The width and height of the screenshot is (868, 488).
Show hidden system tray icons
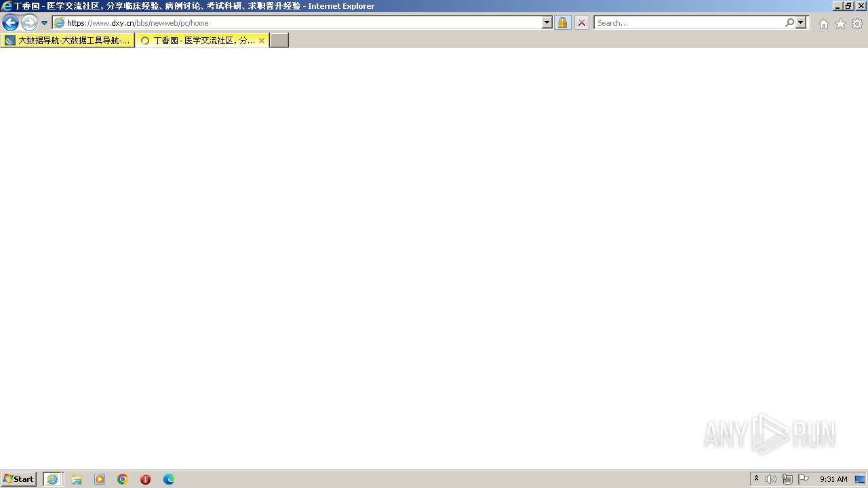(757, 479)
